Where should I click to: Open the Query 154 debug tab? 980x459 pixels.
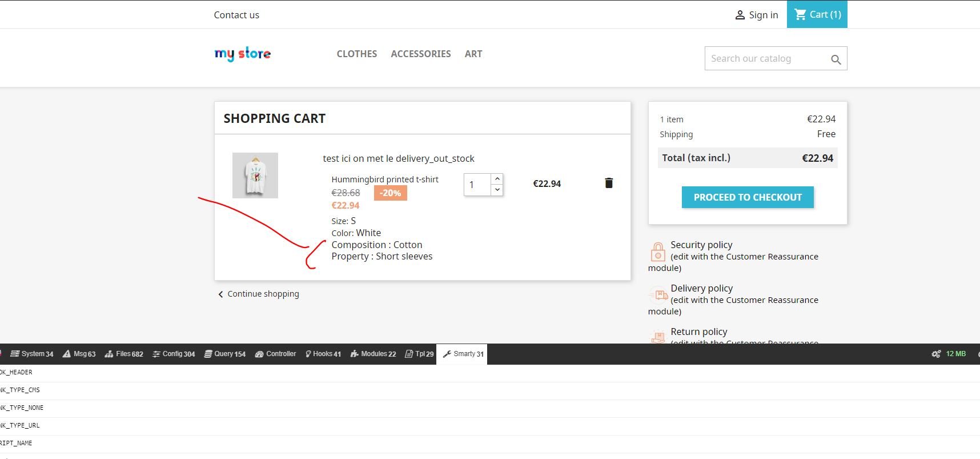tap(225, 354)
